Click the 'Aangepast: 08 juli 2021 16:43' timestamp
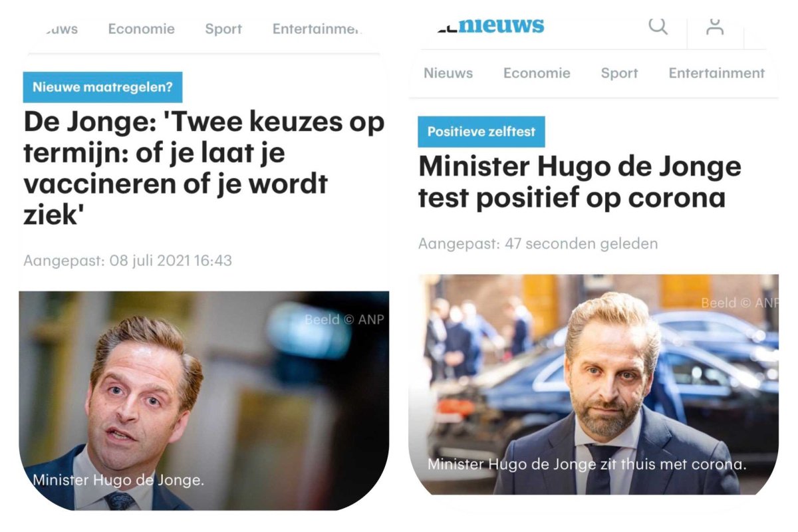Viewport: 798px width, 532px height. 128,261
